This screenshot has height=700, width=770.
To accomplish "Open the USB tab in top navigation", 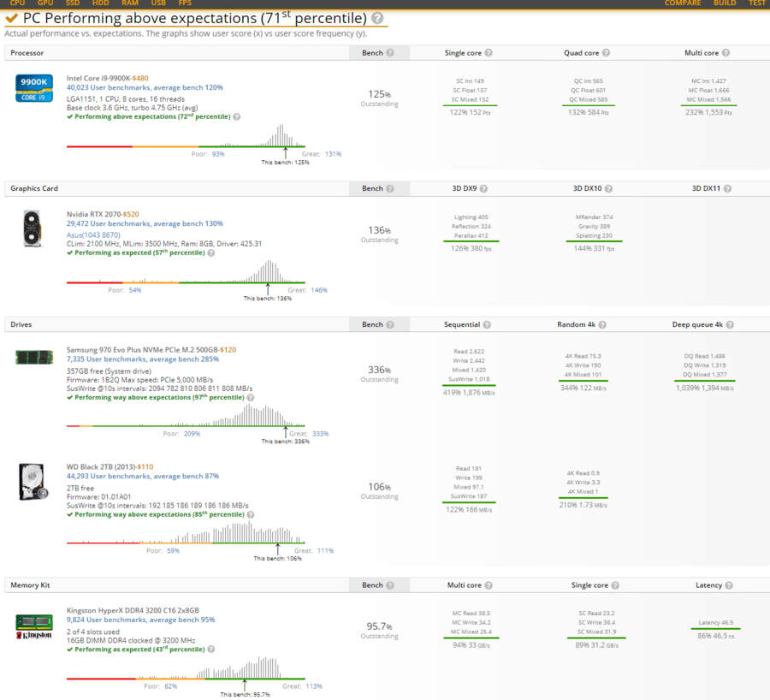I will [158, 3].
